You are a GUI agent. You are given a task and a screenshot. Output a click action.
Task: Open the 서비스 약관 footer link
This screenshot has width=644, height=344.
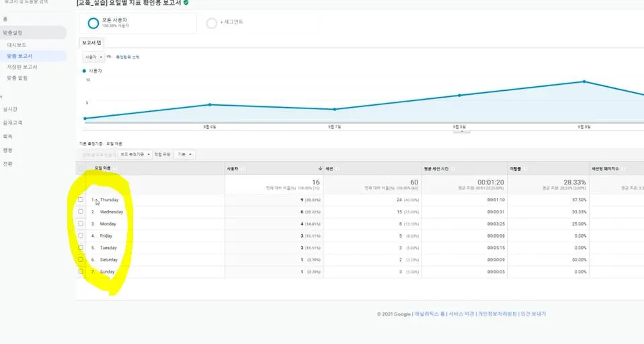click(461, 314)
